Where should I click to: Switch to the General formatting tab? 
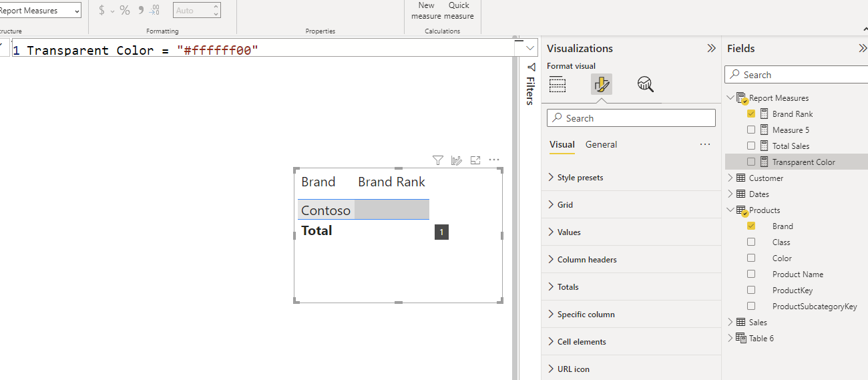[x=601, y=145]
